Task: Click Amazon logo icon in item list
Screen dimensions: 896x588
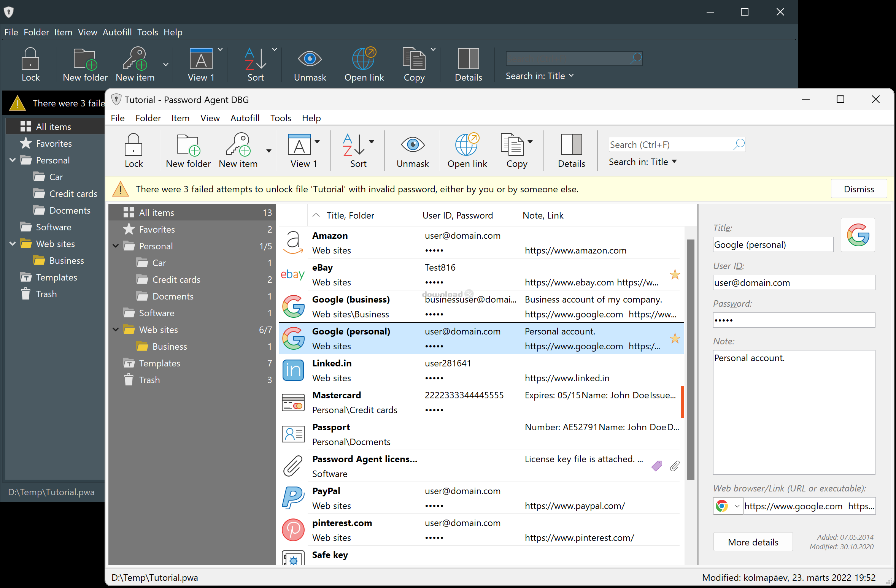Action: (x=293, y=242)
